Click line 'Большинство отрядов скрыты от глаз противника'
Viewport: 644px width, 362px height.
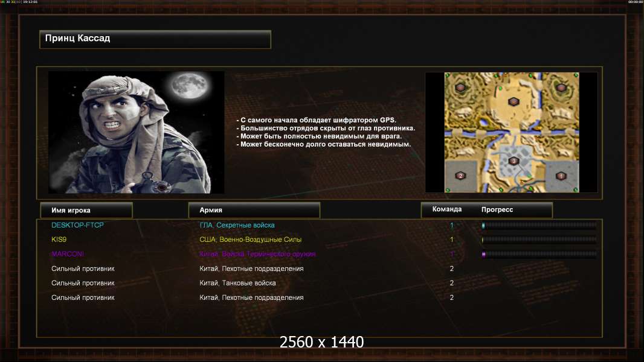point(326,128)
